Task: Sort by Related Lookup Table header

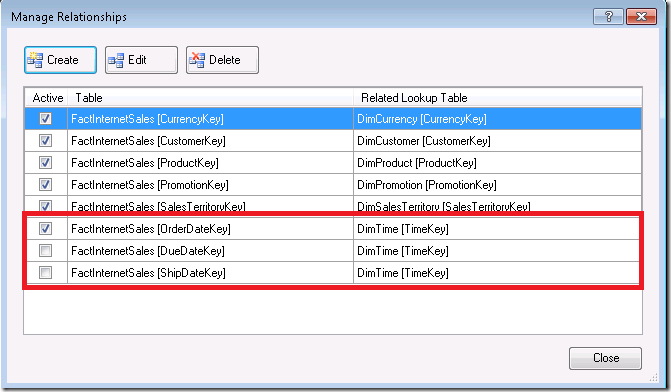Action: coord(497,98)
